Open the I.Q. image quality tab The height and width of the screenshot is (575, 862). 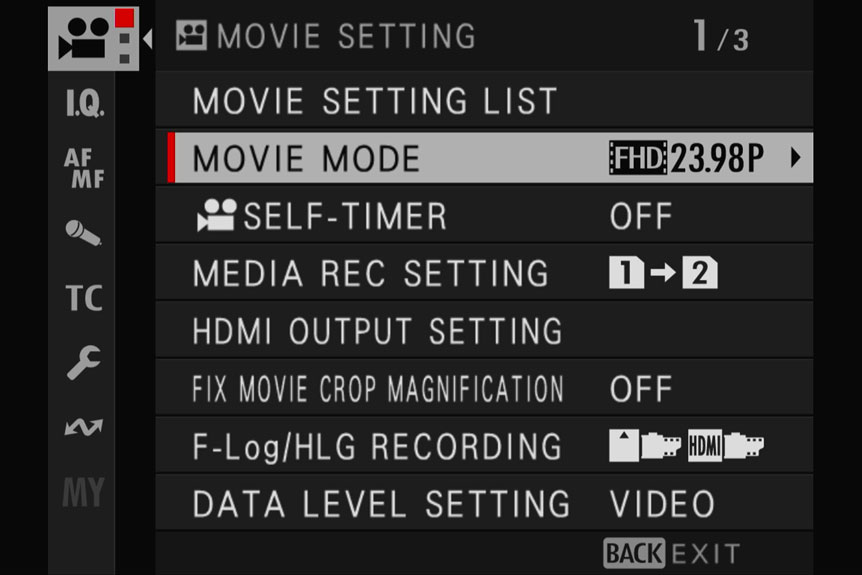[85, 103]
